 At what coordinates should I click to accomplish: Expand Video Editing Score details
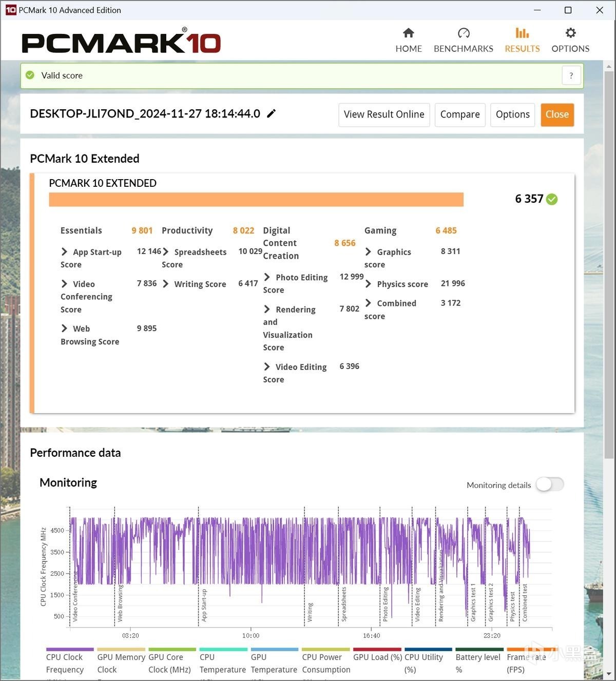pyautogui.click(x=267, y=366)
